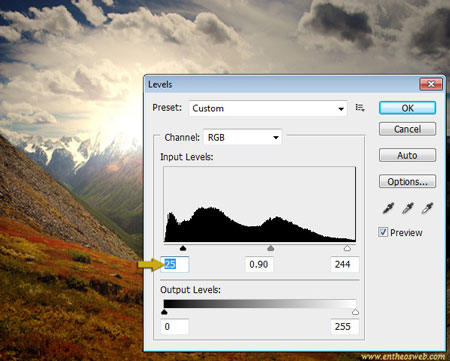Click the output levels gradient bar
The image size is (450, 361).
point(260,304)
